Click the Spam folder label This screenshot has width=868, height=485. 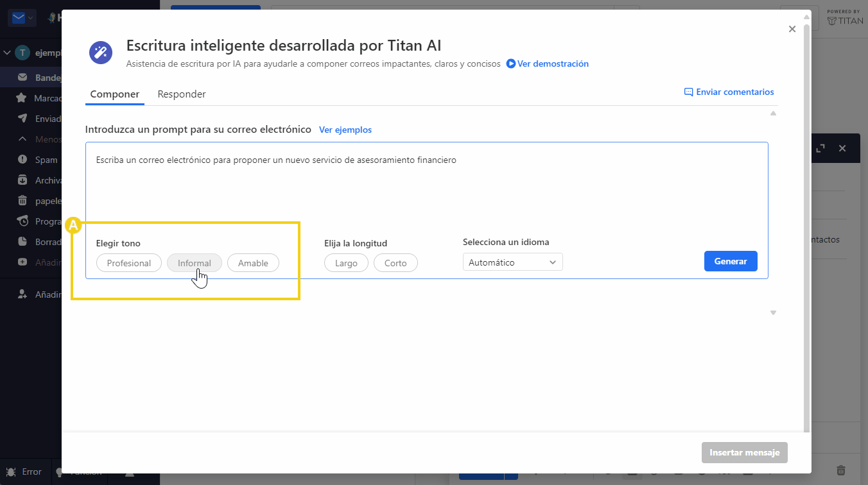click(46, 160)
